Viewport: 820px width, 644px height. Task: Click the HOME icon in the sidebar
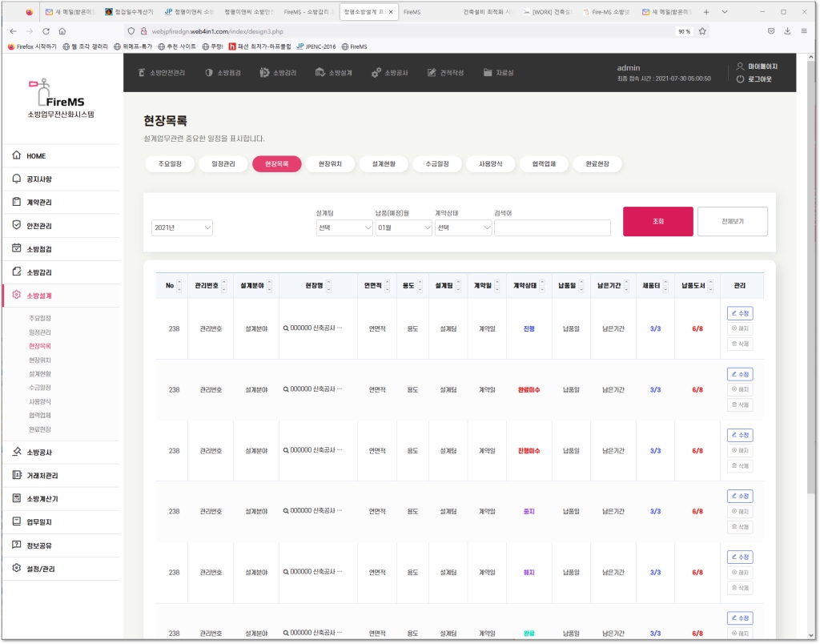coord(17,156)
